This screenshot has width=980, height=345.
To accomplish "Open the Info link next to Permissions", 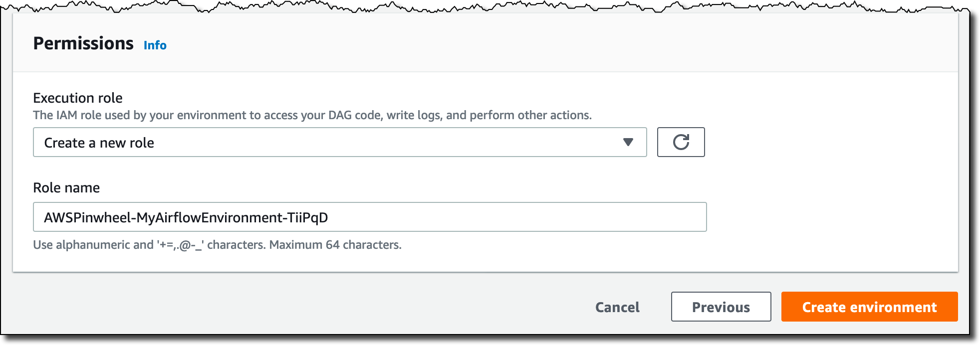I will coord(155,45).
